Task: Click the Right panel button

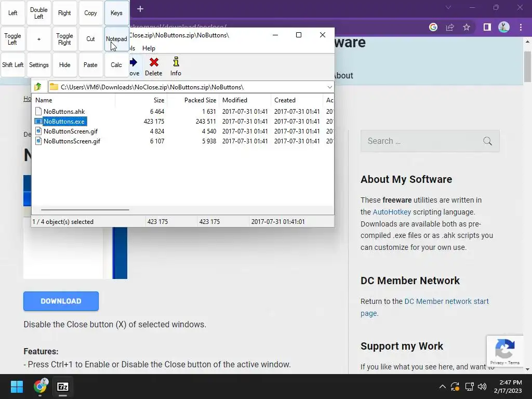Action: (64, 13)
